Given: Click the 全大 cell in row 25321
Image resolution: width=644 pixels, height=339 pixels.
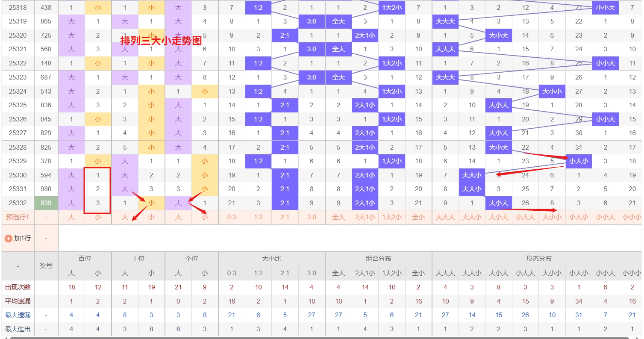Looking at the screenshot, I should [338, 49].
